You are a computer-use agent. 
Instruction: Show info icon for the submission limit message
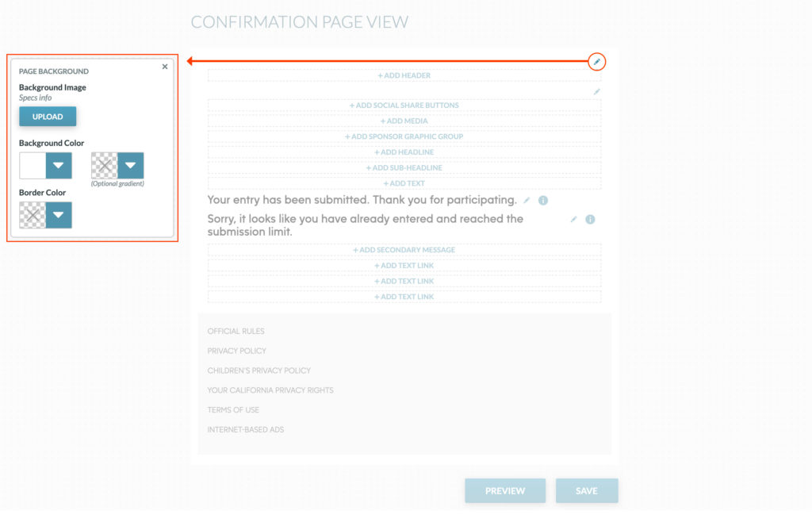click(590, 219)
